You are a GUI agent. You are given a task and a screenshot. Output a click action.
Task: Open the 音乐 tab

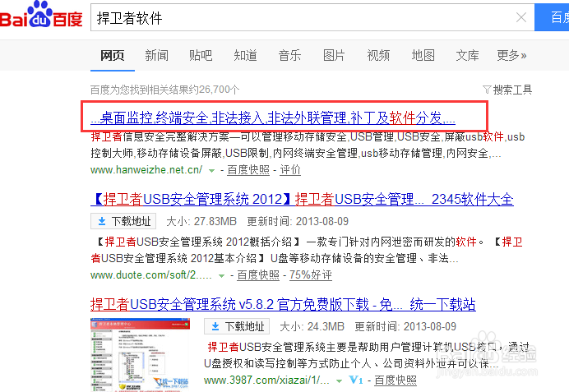pos(289,56)
